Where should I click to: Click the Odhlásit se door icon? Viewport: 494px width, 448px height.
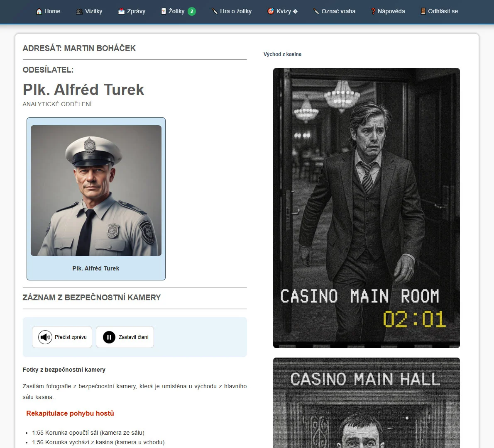[423, 11]
